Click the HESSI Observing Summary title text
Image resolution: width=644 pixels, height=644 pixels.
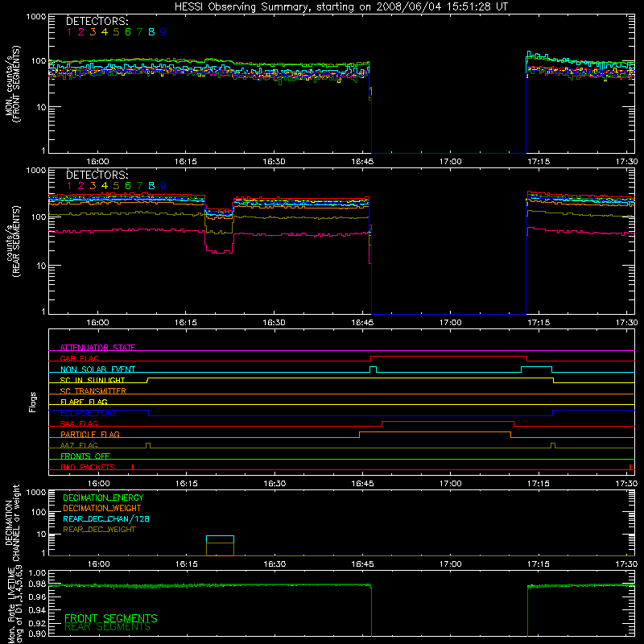tap(341, 7)
